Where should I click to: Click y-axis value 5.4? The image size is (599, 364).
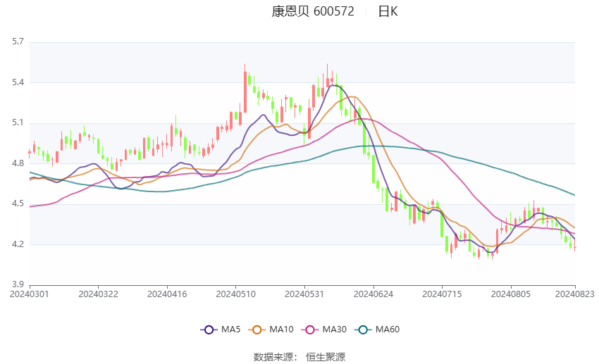pos(18,82)
